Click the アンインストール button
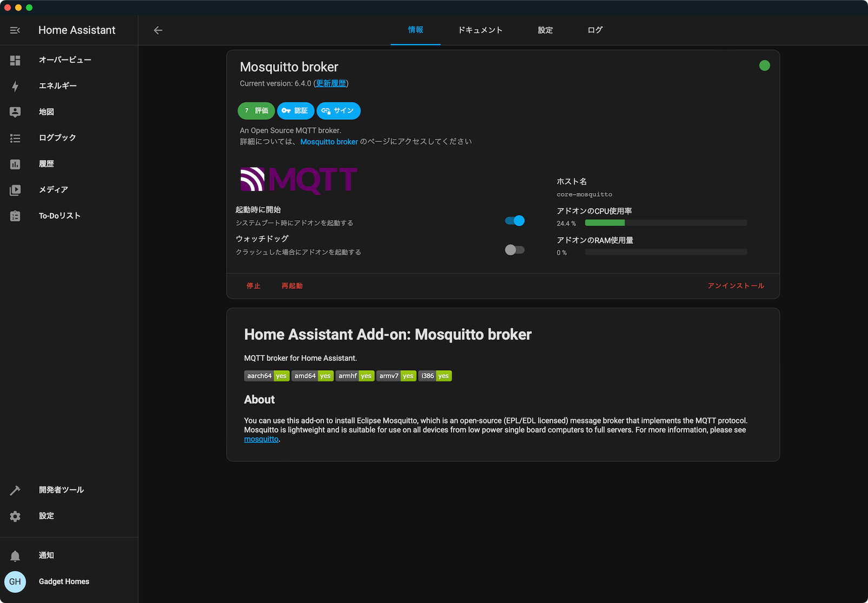Image resolution: width=868 pixels, height=603 pixels. point(736,286)
